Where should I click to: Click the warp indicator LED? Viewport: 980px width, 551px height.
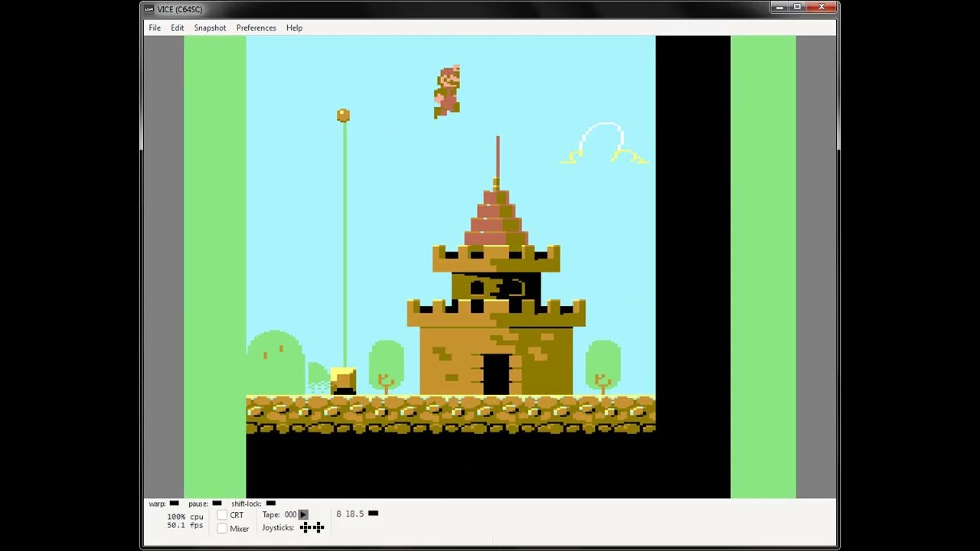point(174,504)
